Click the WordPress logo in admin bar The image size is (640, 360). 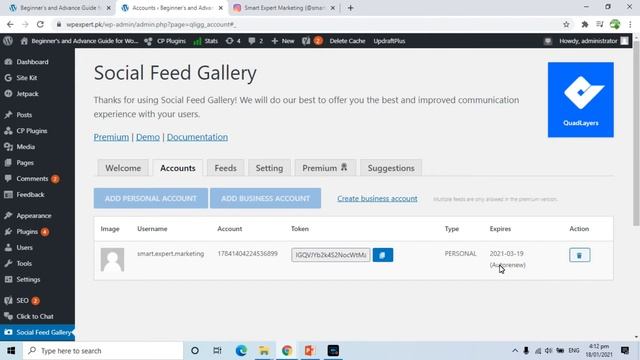[8, 41]
